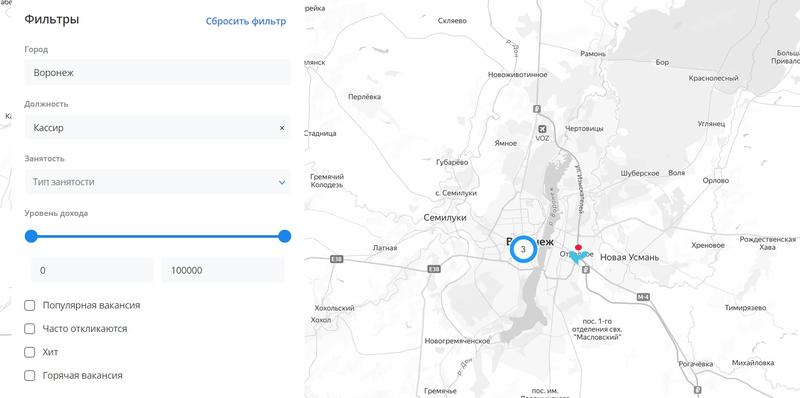800x398 pixels.
Task: Click the M-4 highway badge on map
Action: [642, 296]
